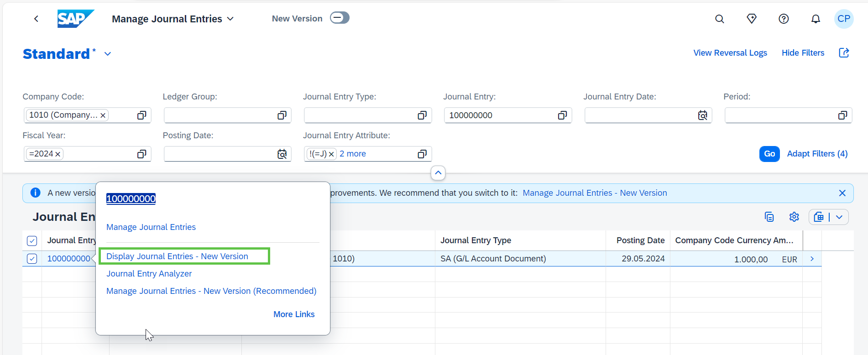Open the diamond-shaped icon in the header

(x=752, y=19)
